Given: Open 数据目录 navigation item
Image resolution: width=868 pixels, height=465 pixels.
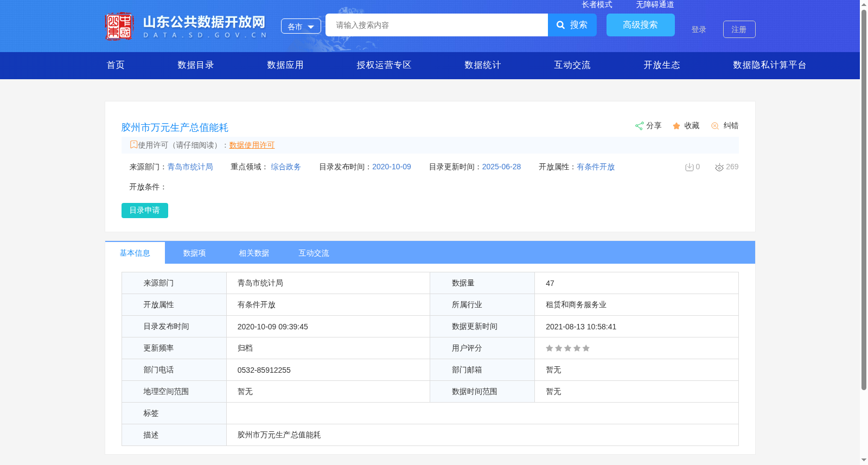Looking at the screenshot, I should [x=196, y=65].
